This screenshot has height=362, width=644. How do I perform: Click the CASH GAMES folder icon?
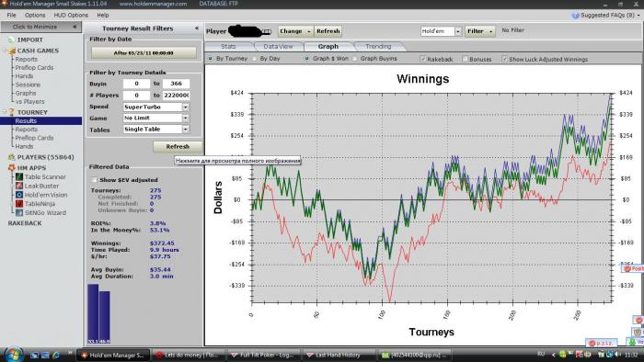click(11, 51)
